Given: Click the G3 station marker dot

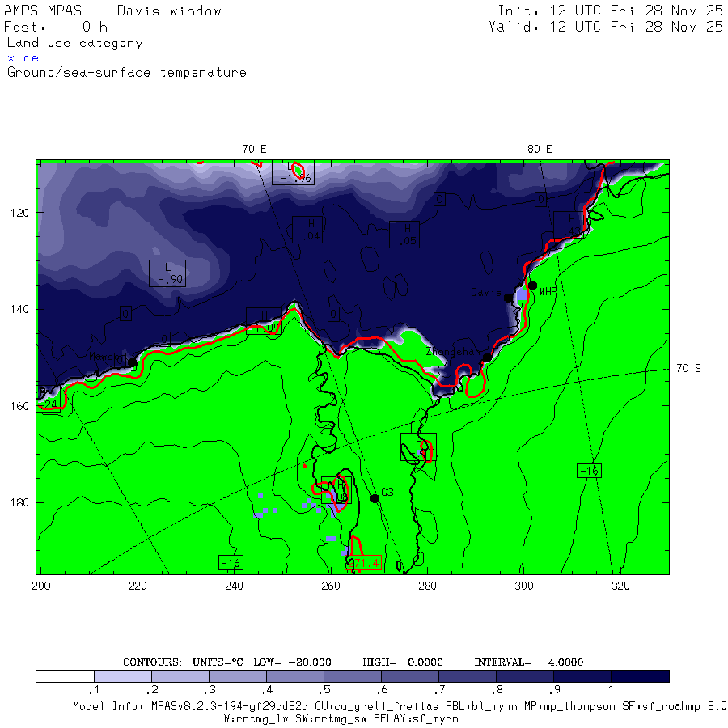Looking at the screenshot, I should pyautogui.click(x=375, y=498).
